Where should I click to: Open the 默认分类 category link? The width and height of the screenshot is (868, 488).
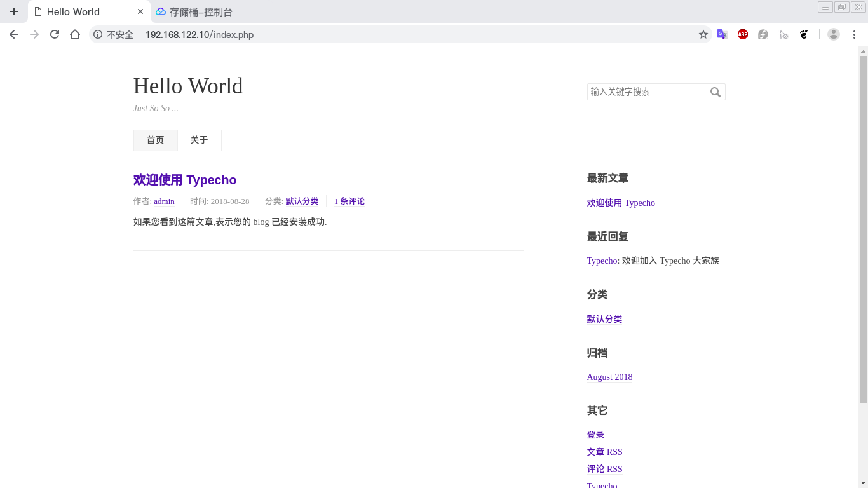click(x=604, y=319)
